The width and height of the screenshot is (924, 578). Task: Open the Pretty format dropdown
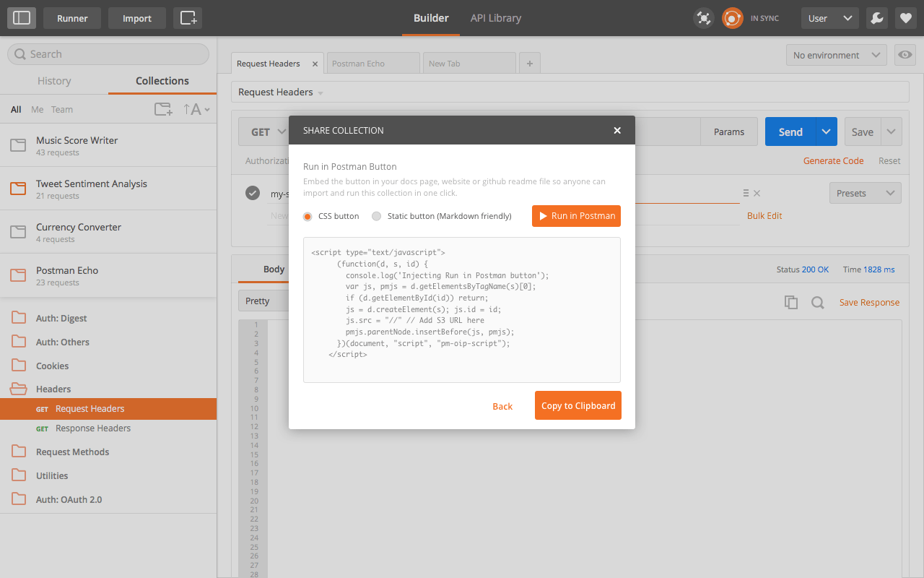coord(263,301)
